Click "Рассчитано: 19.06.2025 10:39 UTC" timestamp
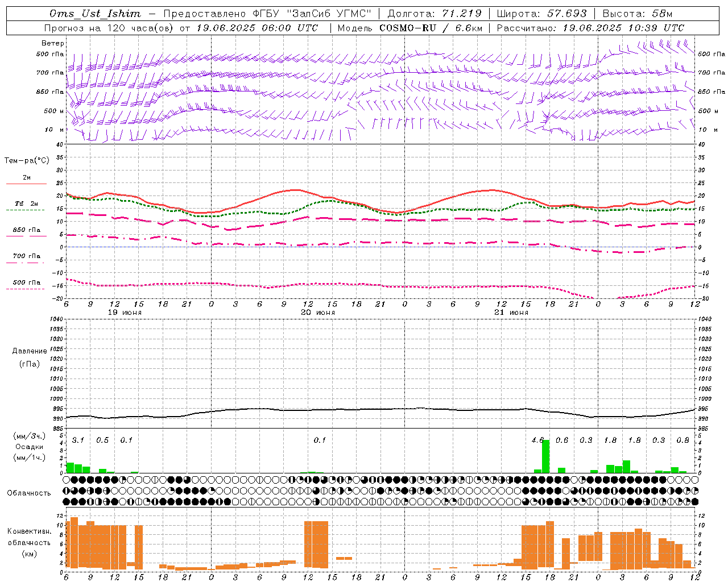This screenshot has height=582, width=728. [x=590, y=28]
